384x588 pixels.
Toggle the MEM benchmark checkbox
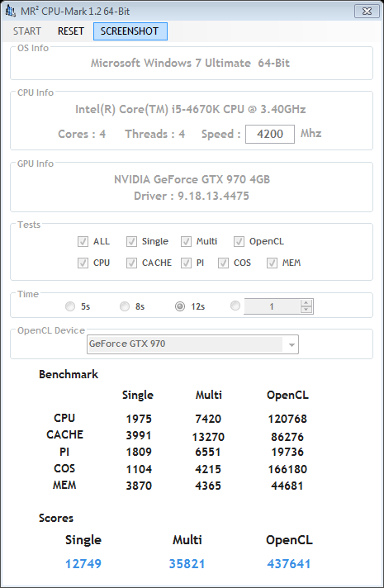(x=272, y=263)
